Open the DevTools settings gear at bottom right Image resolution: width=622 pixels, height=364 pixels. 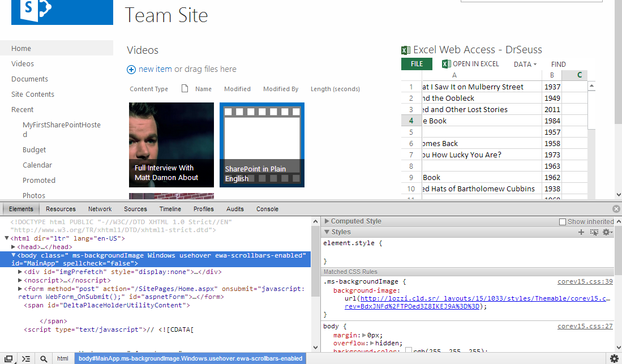pyautogui.click(x=614, y=358)
